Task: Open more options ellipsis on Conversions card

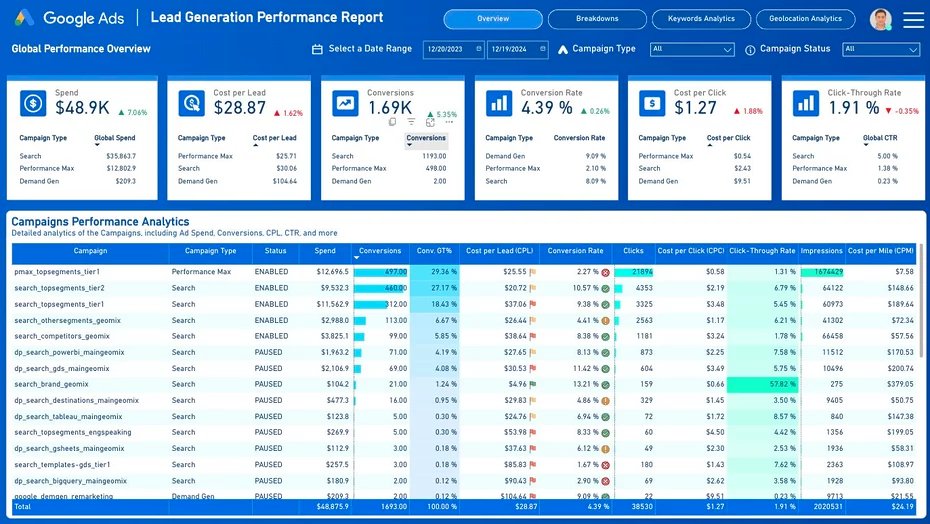Action: click(449, 122)
